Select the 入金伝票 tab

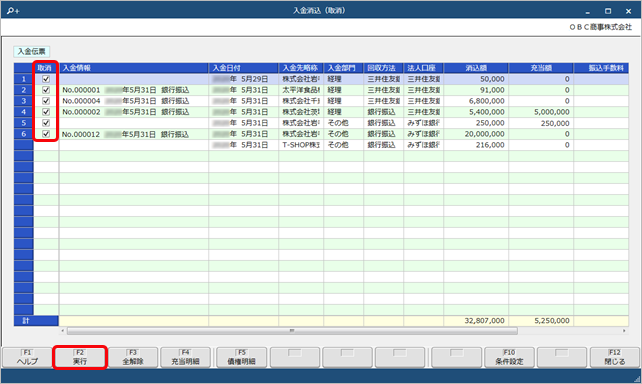(x=32, y=52)
